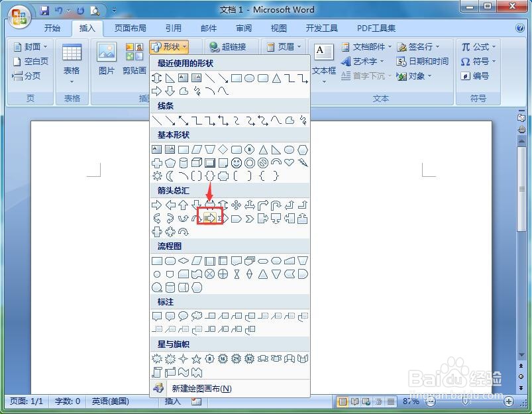This screenshot has width=532, height=414.
Task: Choose the heart shape in 基本形状
Action: (289, 162)
